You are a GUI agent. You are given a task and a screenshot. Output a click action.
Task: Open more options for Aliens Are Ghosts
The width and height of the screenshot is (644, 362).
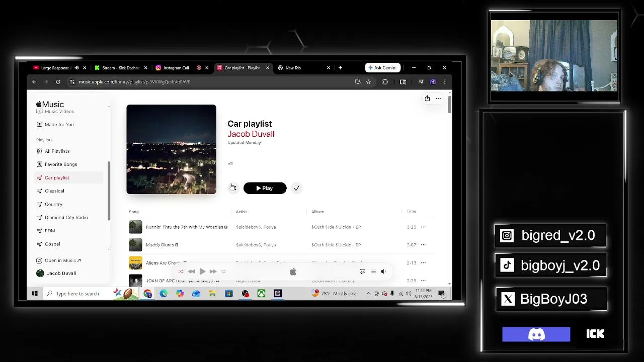click(423, 263)
